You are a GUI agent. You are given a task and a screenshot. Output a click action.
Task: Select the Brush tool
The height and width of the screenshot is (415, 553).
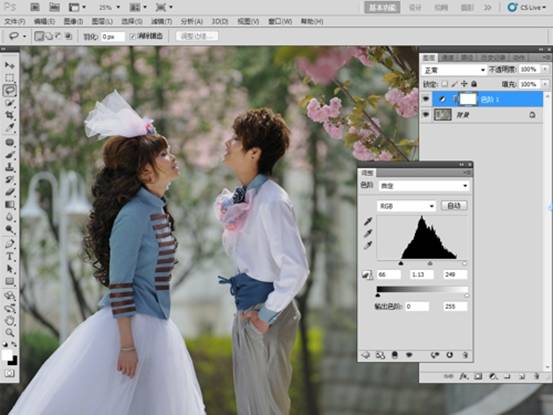click(x=10, y=155)
